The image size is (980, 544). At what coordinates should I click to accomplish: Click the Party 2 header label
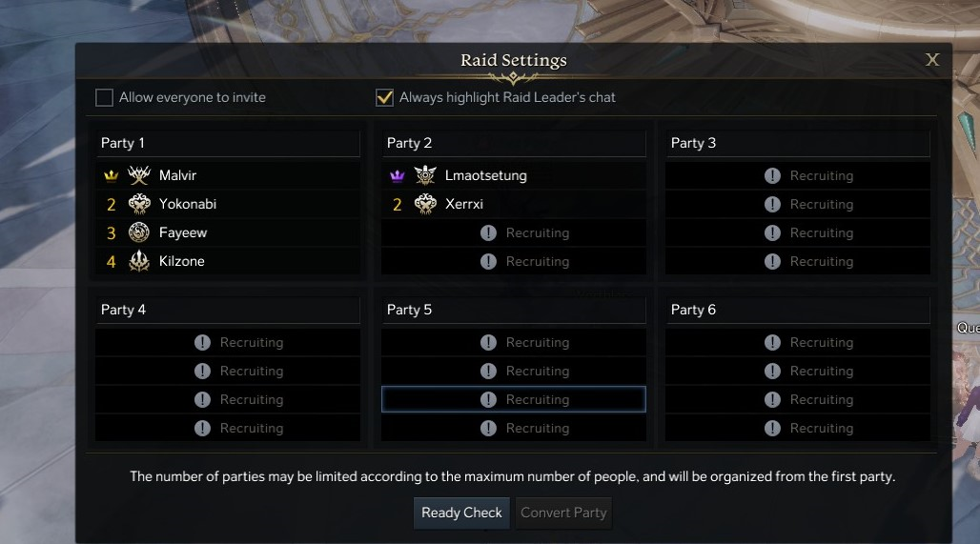click(x=410, y=143)
